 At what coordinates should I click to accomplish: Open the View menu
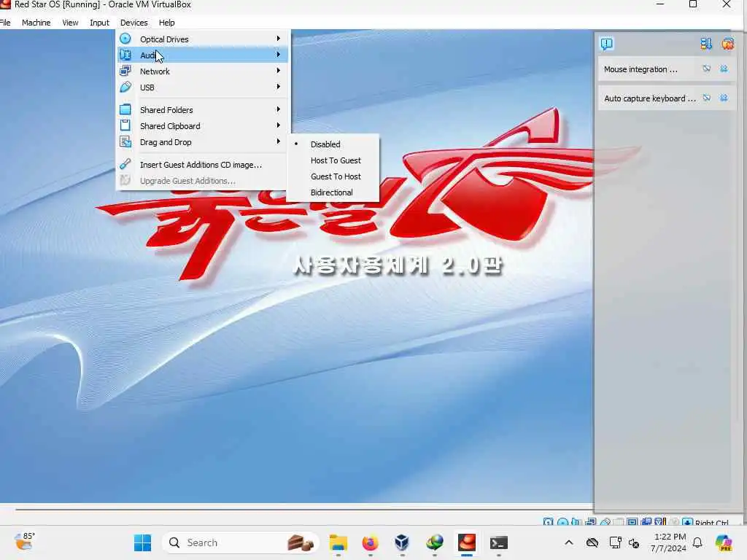tap(70, 23)
